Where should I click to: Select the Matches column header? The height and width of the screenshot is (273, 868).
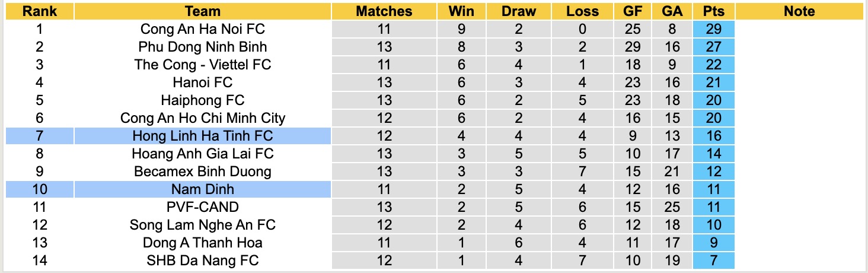(384, 11)
